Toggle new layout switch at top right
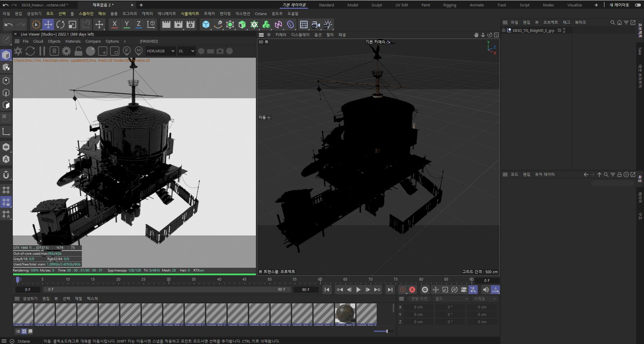This screenshot has width=644, height=344. click(638, 5)
